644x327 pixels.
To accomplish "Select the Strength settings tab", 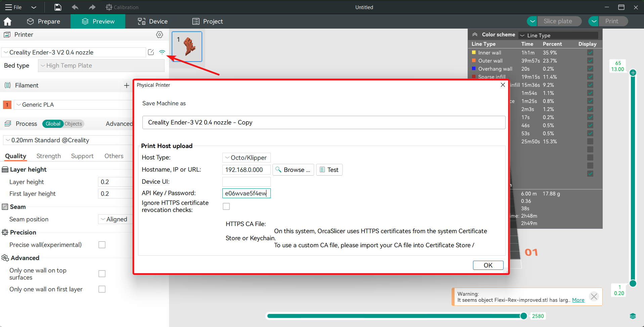I will (49, 156).
